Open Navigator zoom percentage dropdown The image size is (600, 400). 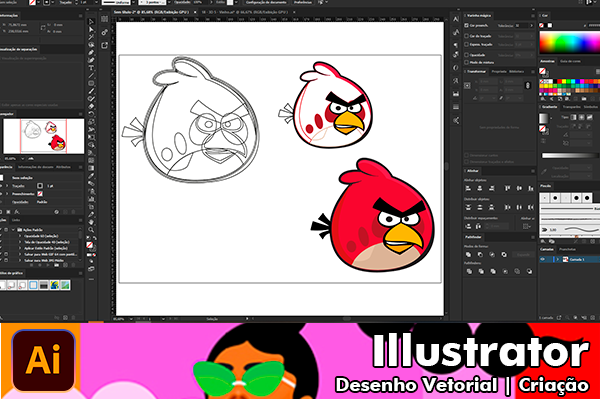click(x=23, y=158)
